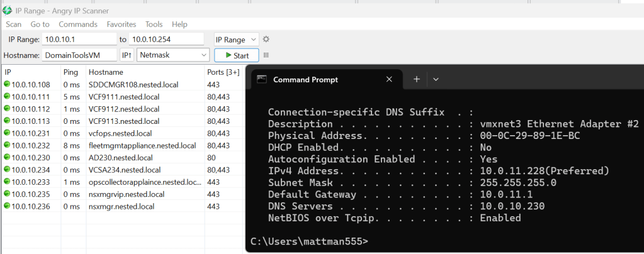Open the Tools menu

pyautogui.click(x=154, y=25)
